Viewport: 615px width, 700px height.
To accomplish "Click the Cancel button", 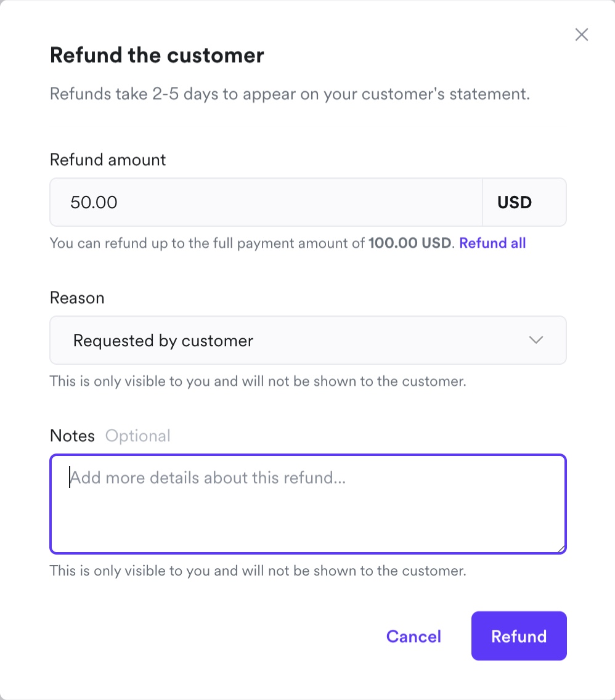I will 413,637.
